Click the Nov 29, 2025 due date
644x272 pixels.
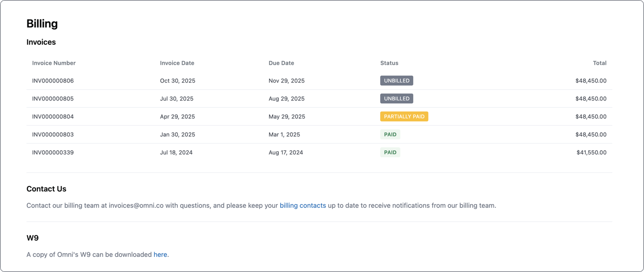click(286, 81)
